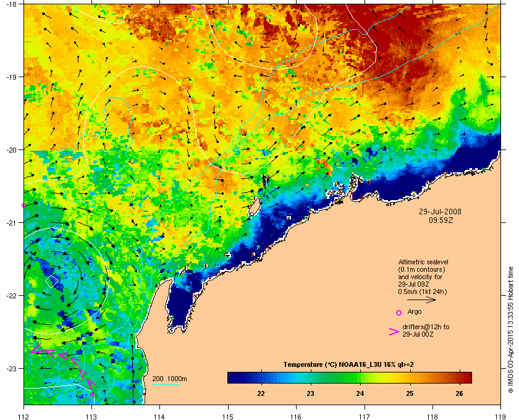Image resolution: width=519 pixels, height=420 pixels.
Task: Click the cyan 200 1000m isobath legend line
Action: [166, 385]
